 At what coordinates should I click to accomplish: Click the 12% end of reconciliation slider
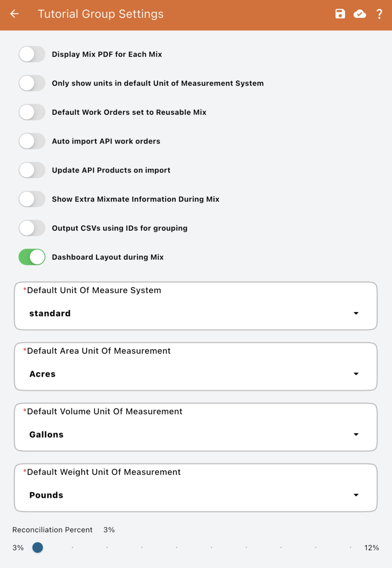point(351,547)
